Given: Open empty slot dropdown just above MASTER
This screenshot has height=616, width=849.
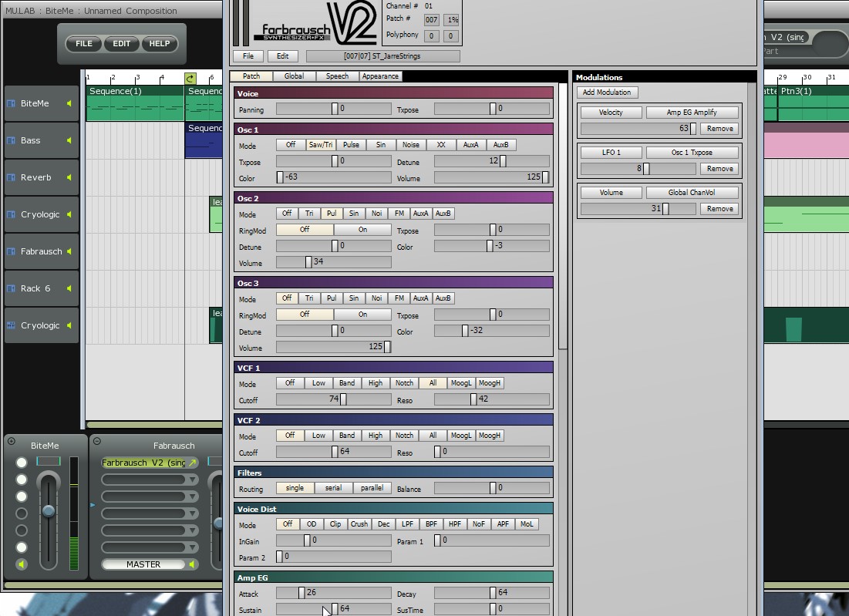Looking at the screenshot, I should point(192,548).
